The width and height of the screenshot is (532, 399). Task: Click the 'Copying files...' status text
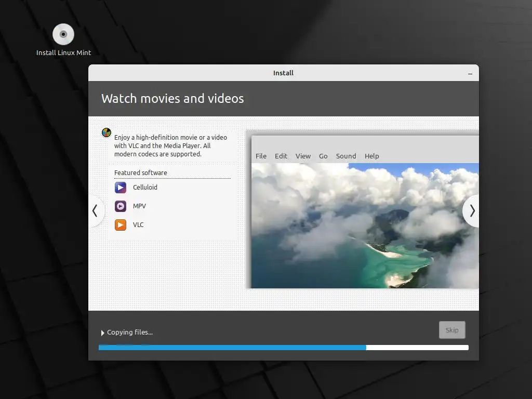129,332
